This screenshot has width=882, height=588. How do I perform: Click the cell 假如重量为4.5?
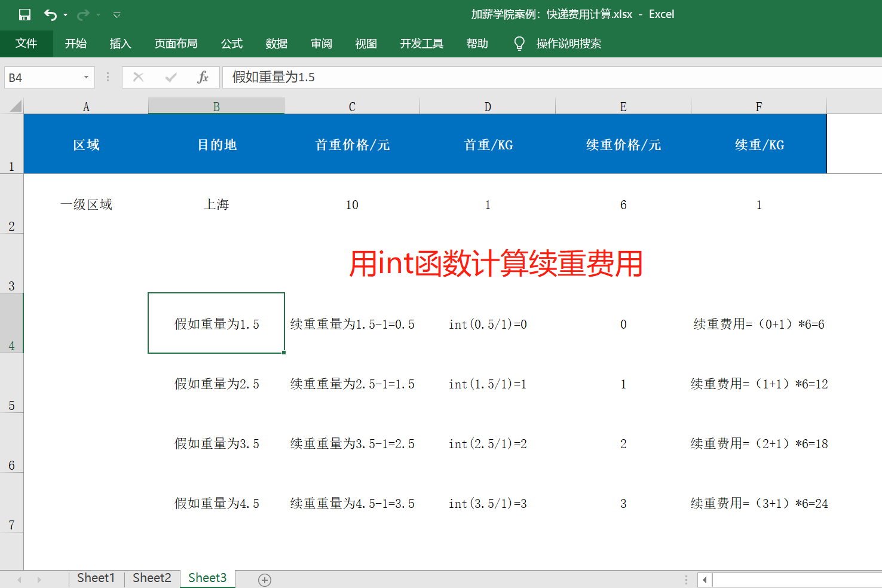tap(216, 503)
